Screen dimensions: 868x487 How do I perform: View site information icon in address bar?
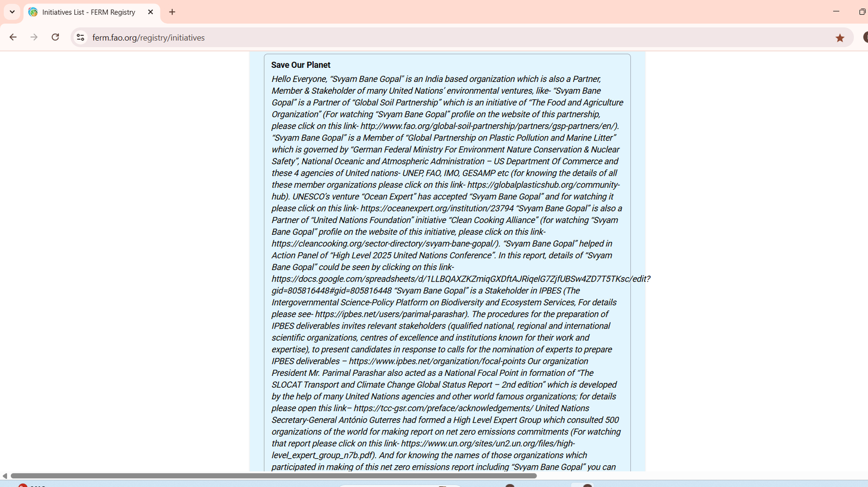(80, 37)
